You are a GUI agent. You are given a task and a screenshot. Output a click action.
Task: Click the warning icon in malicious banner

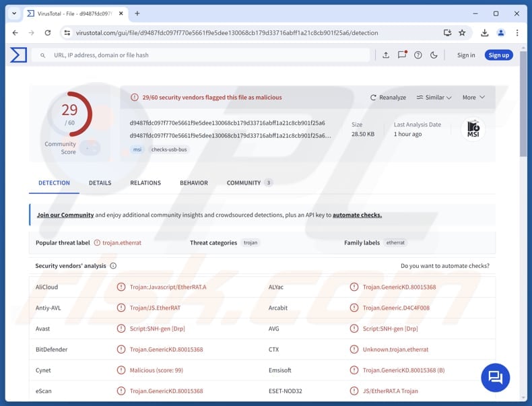(135, 98)
